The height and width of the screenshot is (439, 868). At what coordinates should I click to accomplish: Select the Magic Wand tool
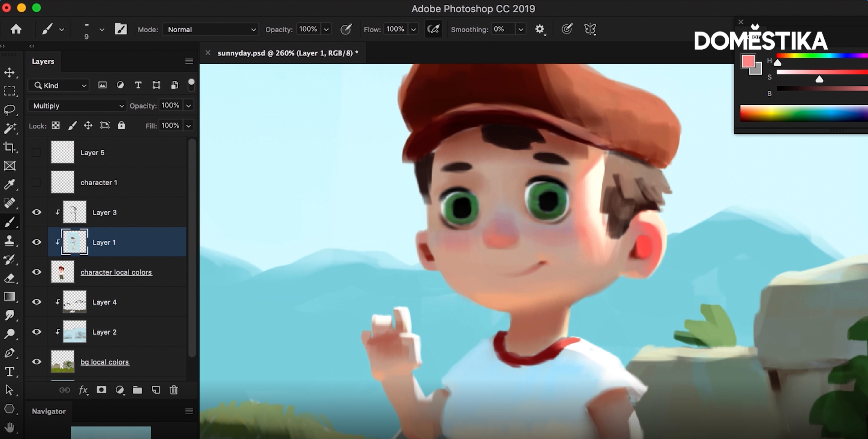pyautogui.click(x=9, y=128)
